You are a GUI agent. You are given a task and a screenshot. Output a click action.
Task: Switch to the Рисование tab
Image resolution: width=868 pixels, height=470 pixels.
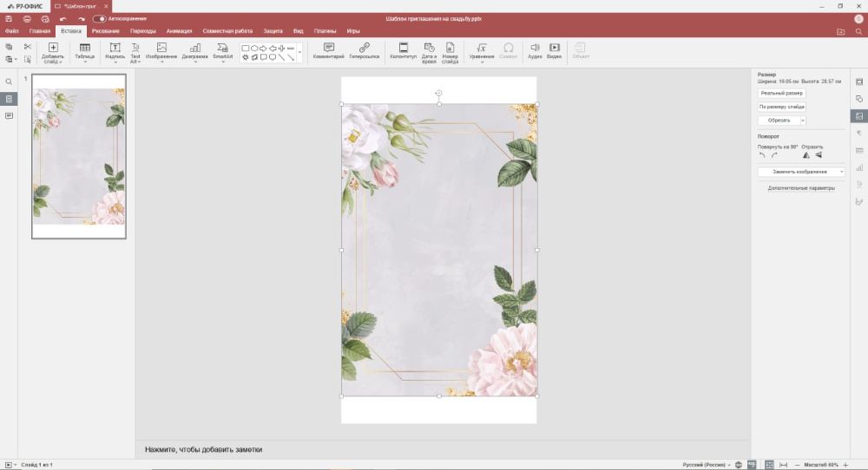point(105,30)
